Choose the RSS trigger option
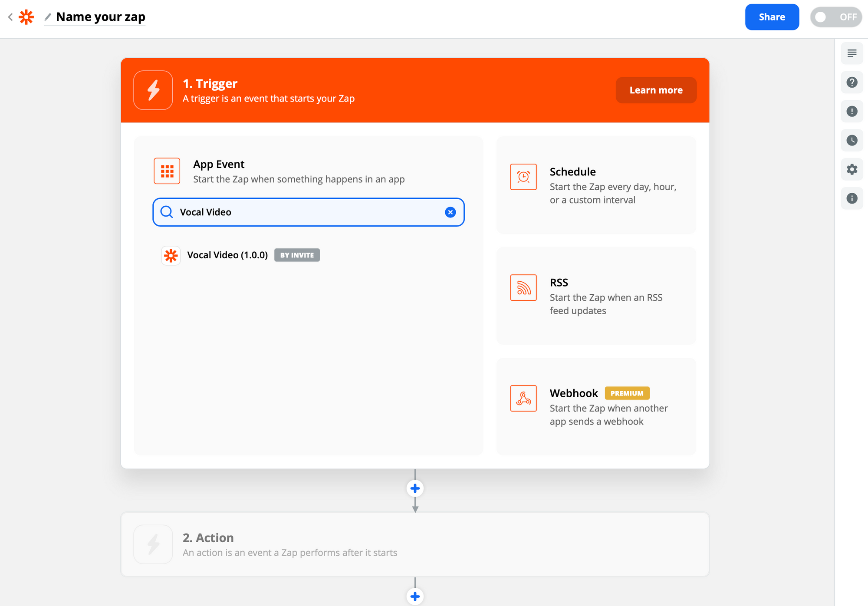Screen dimensions: 868x606 point(596,296)
